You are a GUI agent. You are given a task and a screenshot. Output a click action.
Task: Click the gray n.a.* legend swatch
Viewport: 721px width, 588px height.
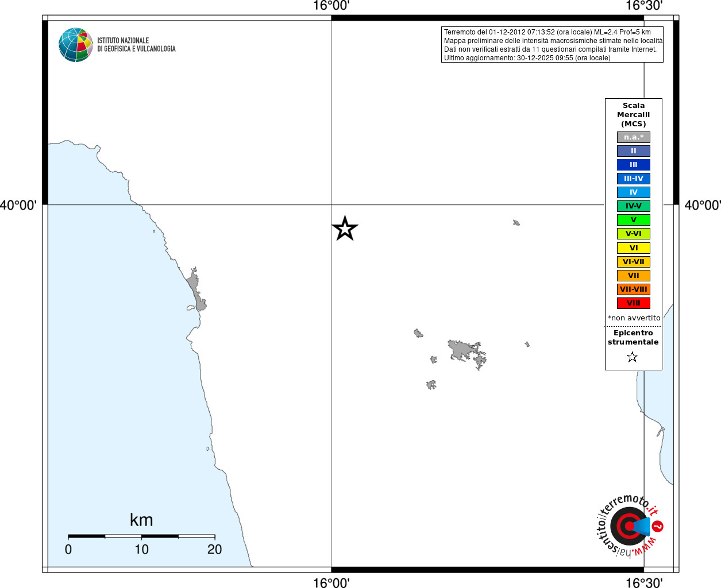[634, 137]
